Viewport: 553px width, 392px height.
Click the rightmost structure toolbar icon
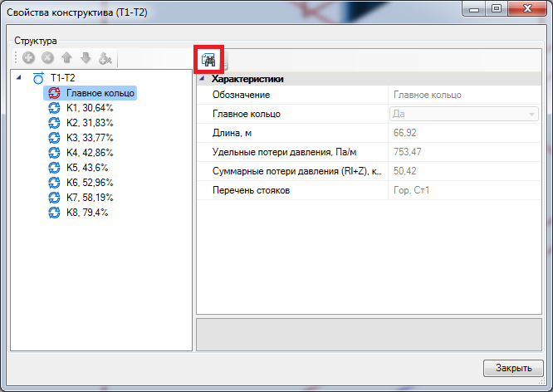coord(105,59)
